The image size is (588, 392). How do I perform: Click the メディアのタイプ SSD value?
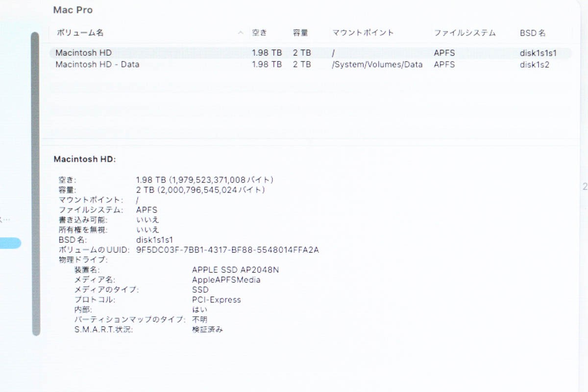tap(200, 290)
